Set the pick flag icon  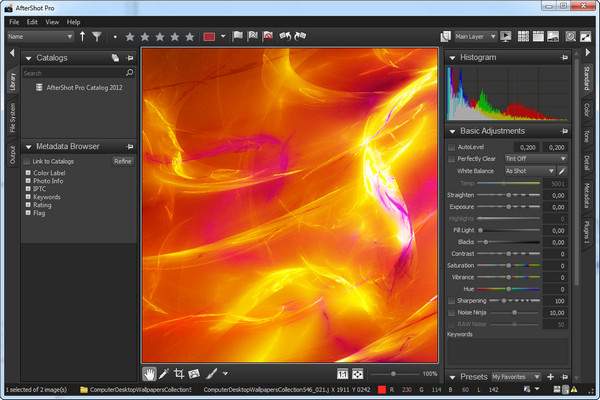tap(237, 36)
